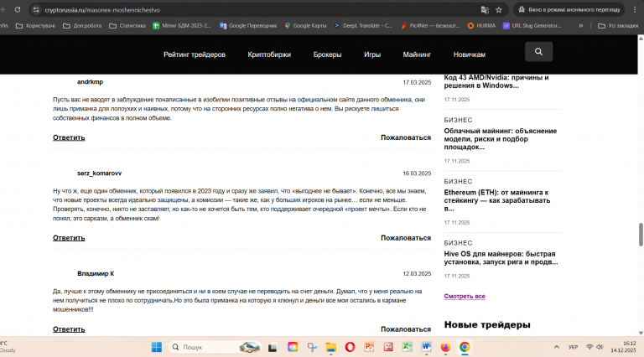
Task: Open File Explorer from the taskbar
Action: pyautogui.click(x=330, y=347)
